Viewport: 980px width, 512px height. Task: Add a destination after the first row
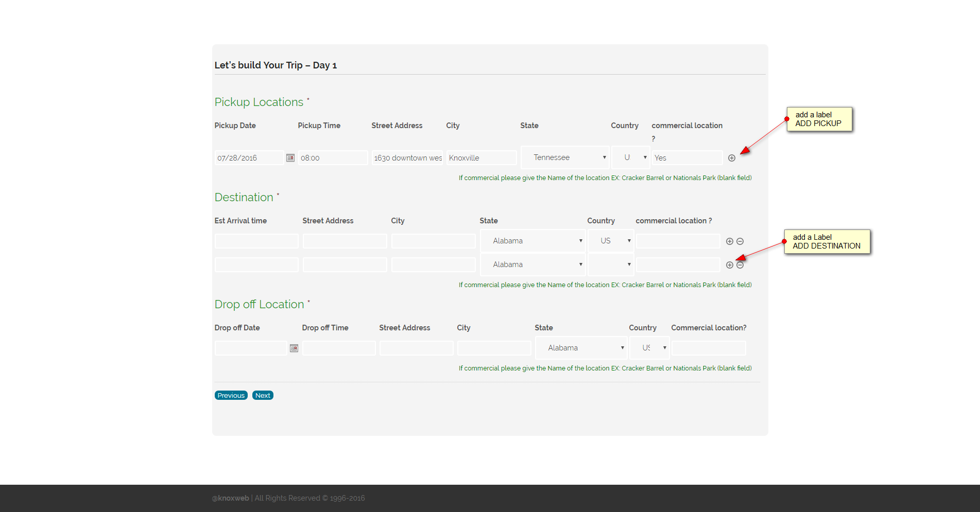tap(730, 241)
